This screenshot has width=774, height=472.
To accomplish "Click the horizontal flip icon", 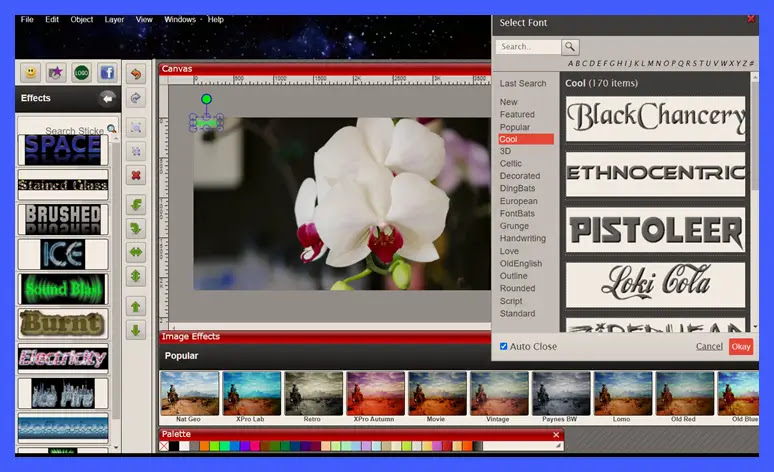I will [136, 252].
